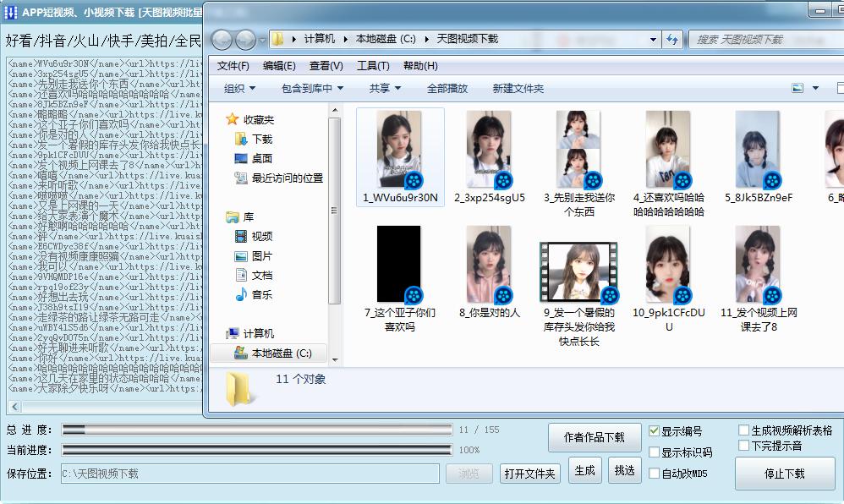Open the 图片 library

pos(254,255)
